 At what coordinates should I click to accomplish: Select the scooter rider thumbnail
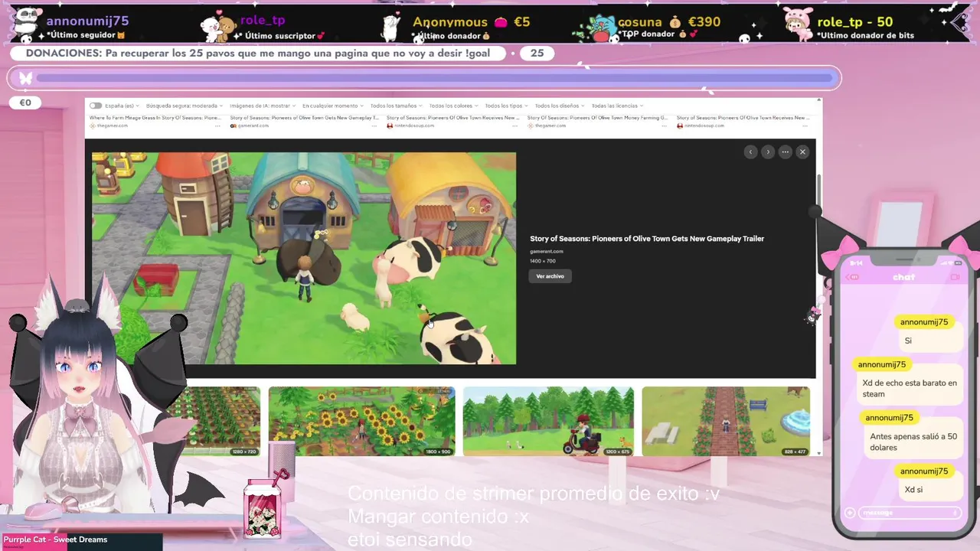548,421
